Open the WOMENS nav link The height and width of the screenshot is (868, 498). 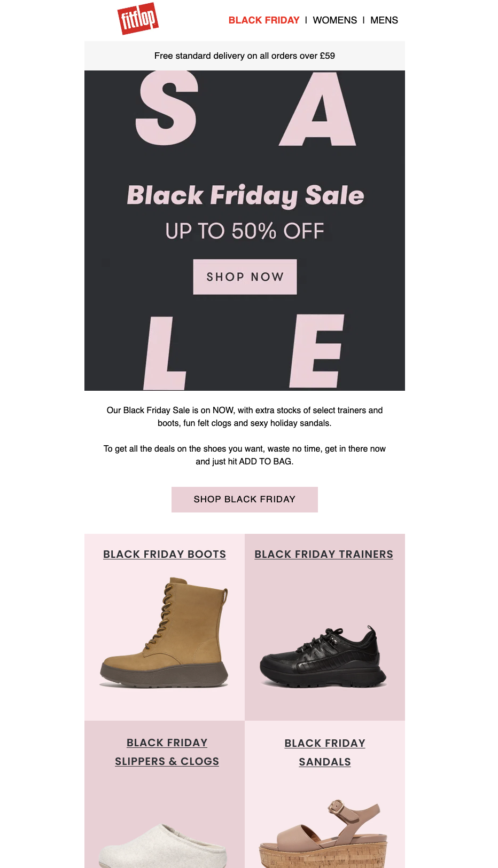[335, 20]
